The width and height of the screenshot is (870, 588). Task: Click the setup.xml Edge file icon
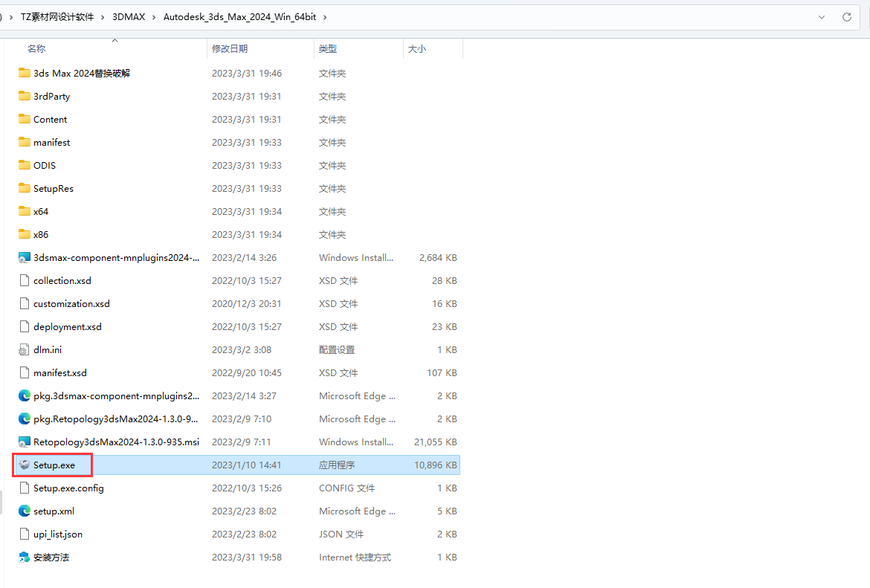click(x=25, y=511)
